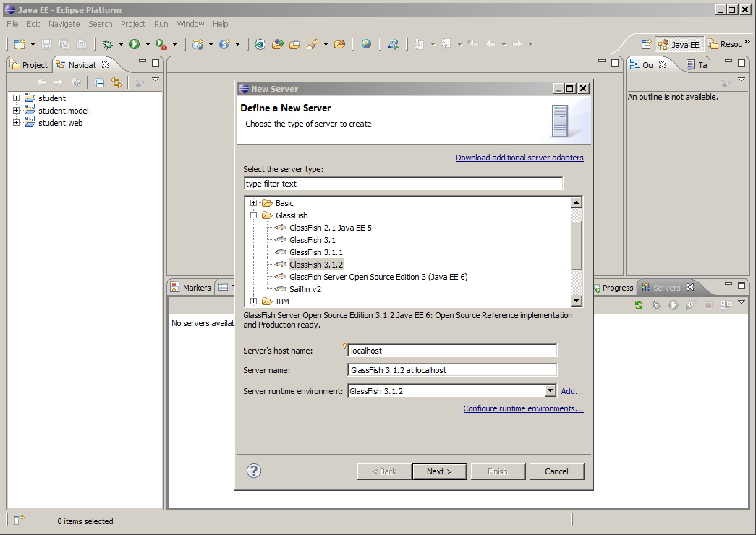Click the Add... runtime link
756x535 pixels.
(x=572, y=391)
